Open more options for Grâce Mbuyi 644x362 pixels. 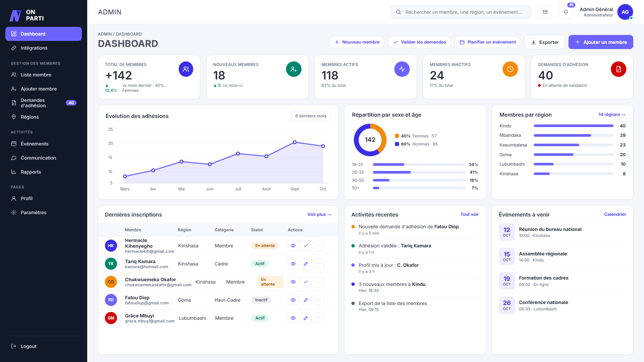click(319, 318)
